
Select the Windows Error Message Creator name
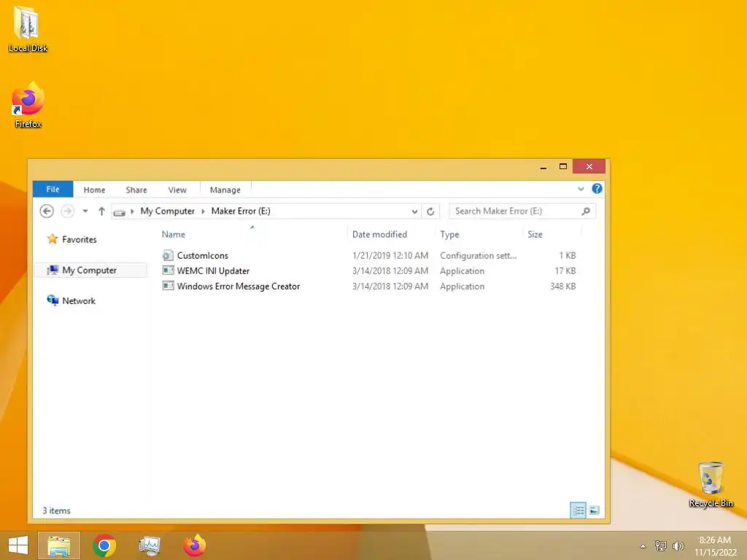point(239,286)
